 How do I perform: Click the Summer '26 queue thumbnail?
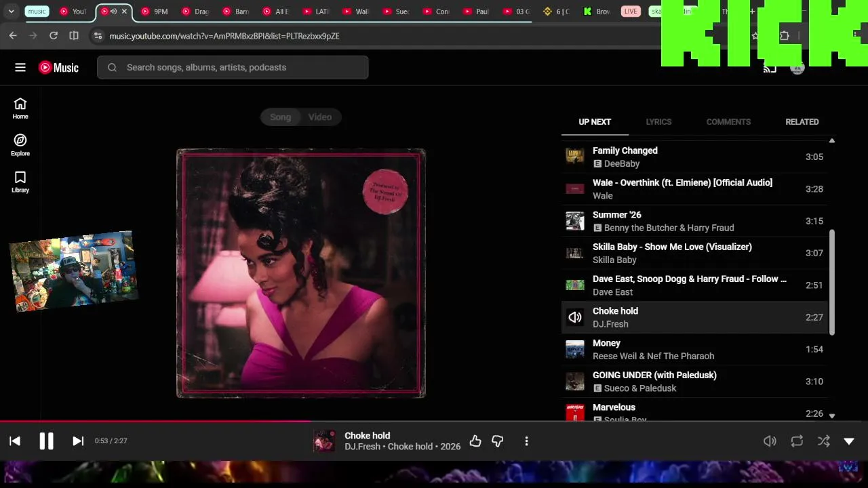[x=575, y=221]
